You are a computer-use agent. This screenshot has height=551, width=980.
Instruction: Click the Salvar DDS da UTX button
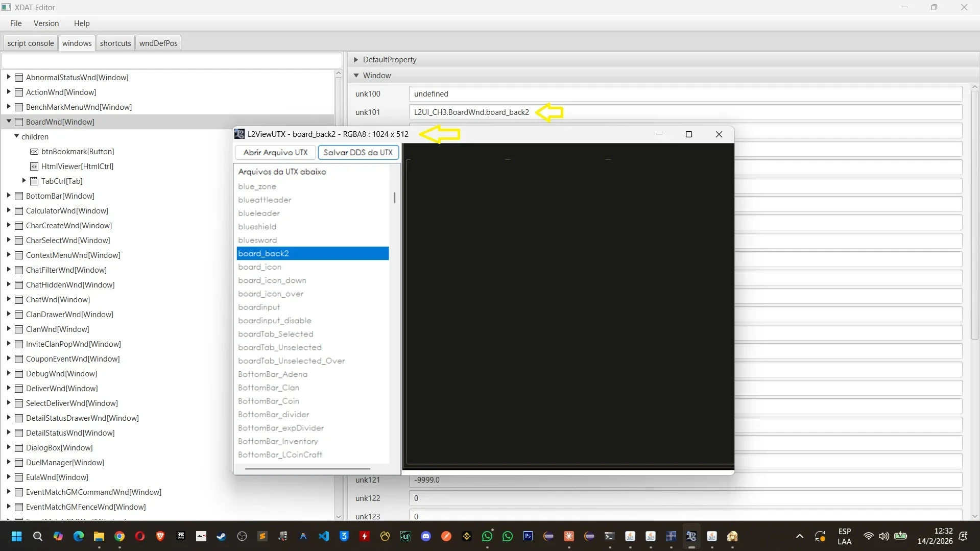pos(358,153)
